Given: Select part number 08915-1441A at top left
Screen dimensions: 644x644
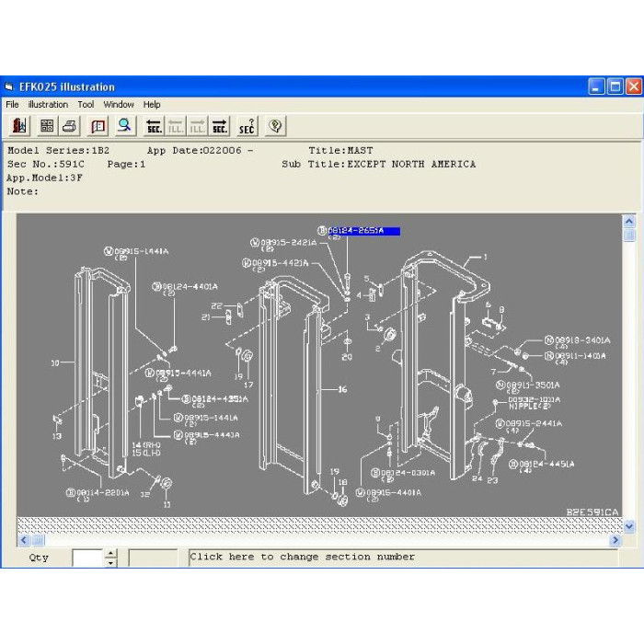Looking at the screenshot, I should pos(142,251).
